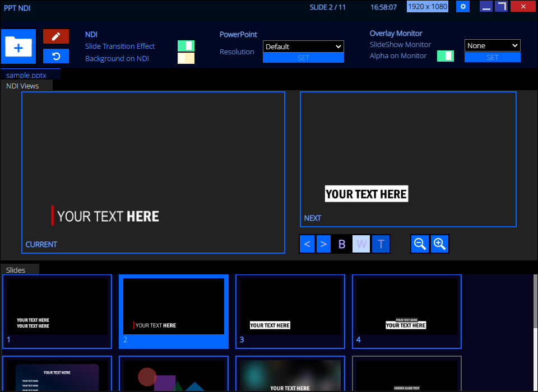Open the SlideShow Monitor dropdown set to None
This screenshot has height=392, width=538.
pos(493,45)
